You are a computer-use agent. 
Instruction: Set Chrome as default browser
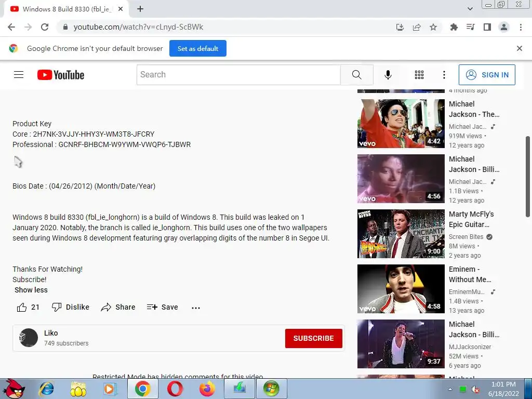(198, 48)
